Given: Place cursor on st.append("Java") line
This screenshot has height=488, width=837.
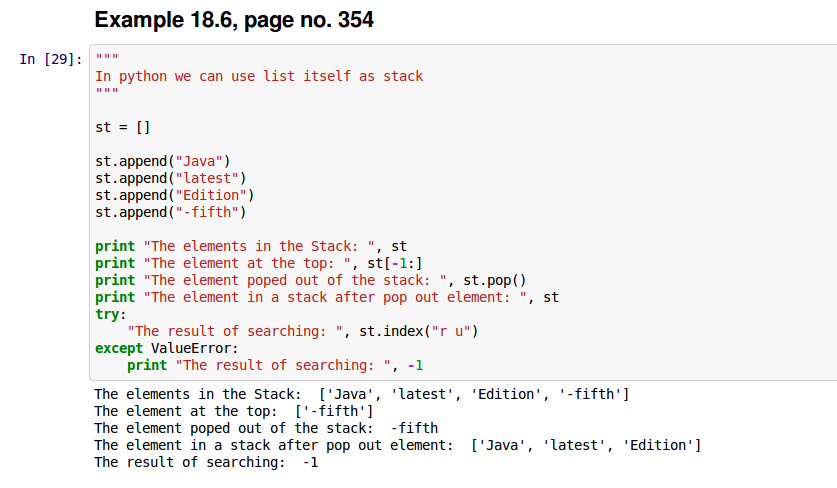Looking at the screenshot, I should (x=163, y=161).
